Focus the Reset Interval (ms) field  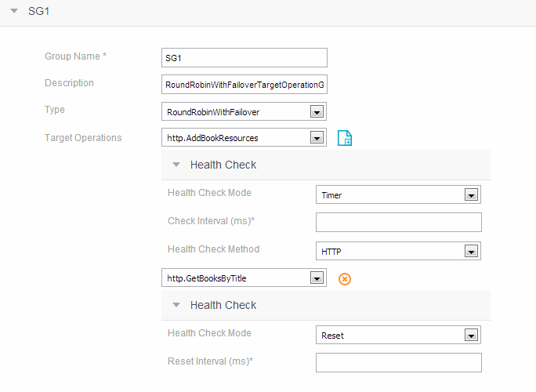point(399,362)
